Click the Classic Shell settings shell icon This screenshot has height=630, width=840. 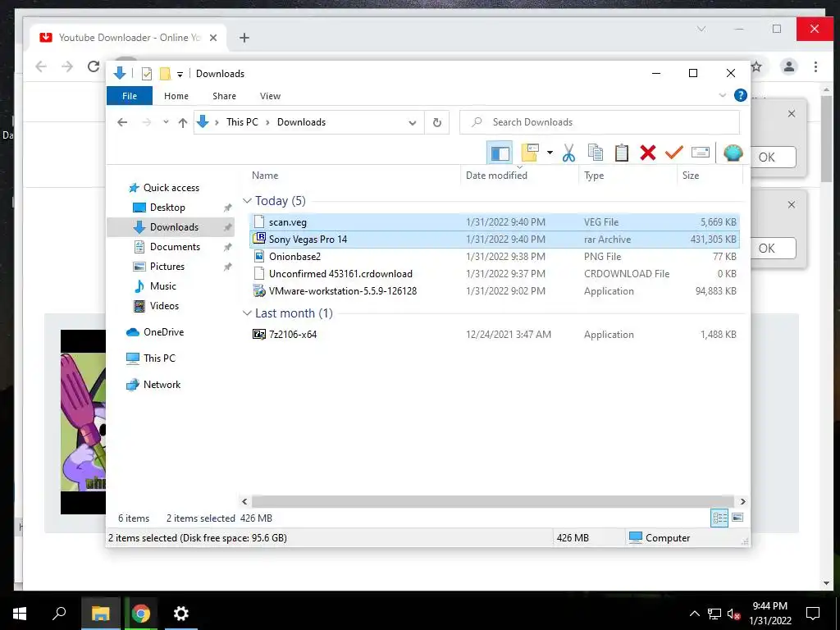[x=733, y=153]
